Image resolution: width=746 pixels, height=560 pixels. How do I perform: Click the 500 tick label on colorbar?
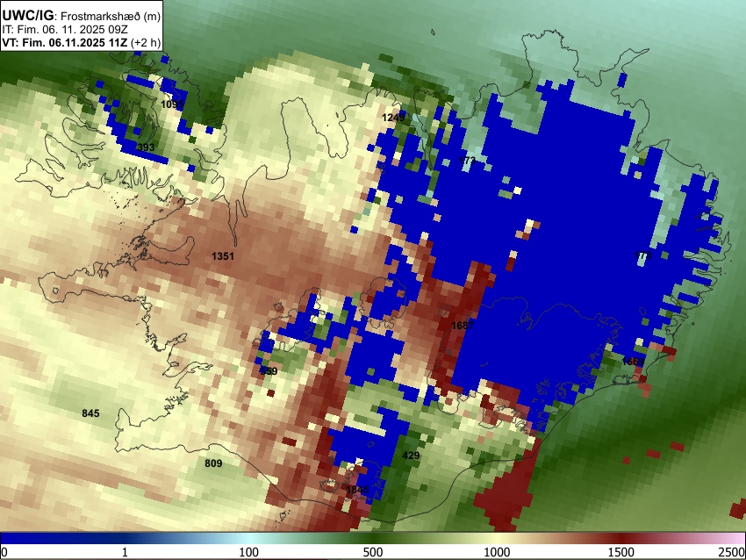tap(373, 552)
